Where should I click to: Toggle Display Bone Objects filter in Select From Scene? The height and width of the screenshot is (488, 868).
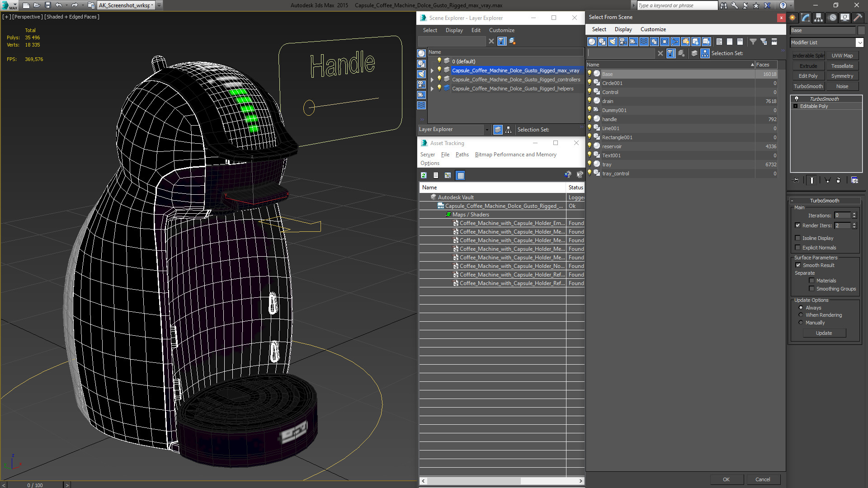click(x=675, y=42)
